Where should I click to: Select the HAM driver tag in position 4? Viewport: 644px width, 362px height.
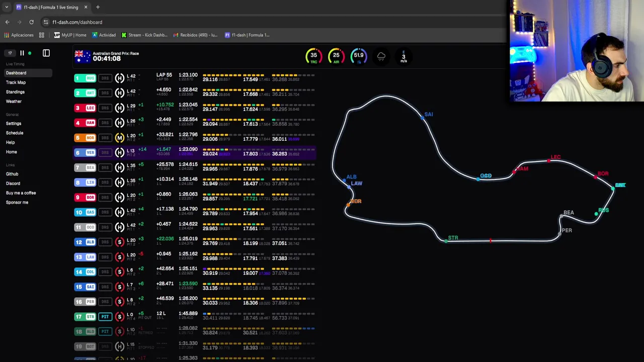click(85, 123)
